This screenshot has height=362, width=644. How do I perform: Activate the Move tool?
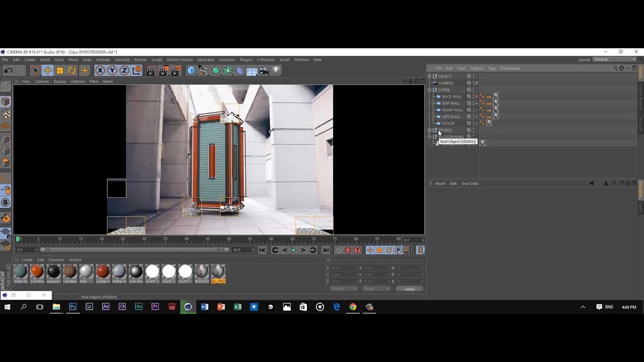tap(47, 71)
